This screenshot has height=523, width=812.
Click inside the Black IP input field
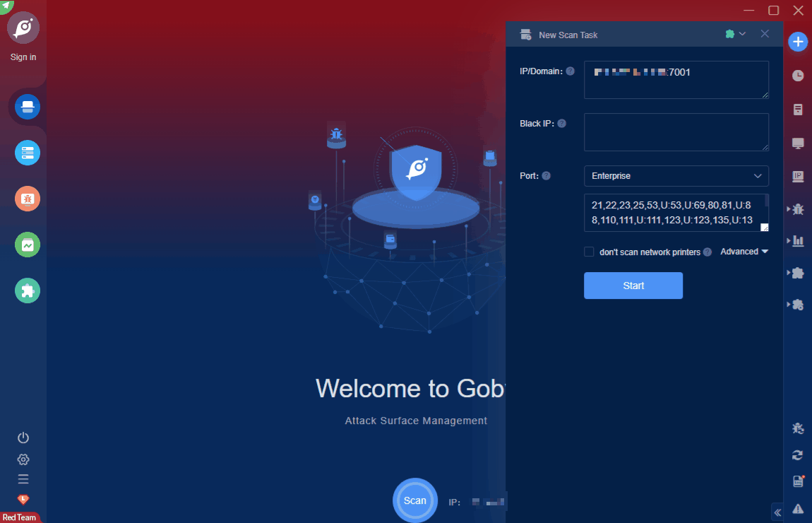676,132
